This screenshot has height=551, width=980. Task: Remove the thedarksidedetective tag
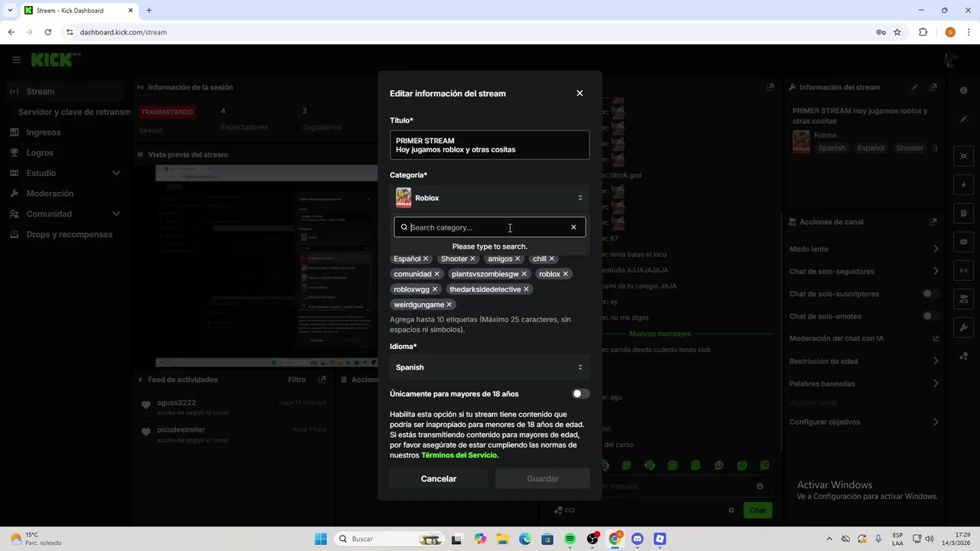(x=526, y=289)
